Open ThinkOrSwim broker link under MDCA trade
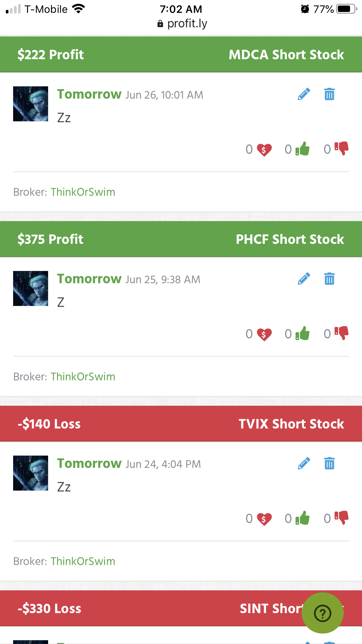Screen dimensions: 362x644 83,192
